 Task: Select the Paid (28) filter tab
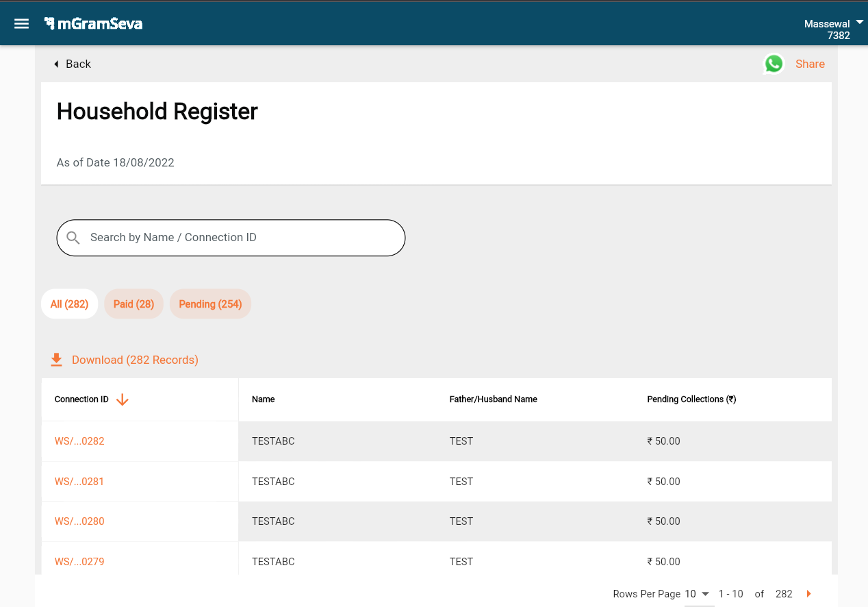(133, 304)
